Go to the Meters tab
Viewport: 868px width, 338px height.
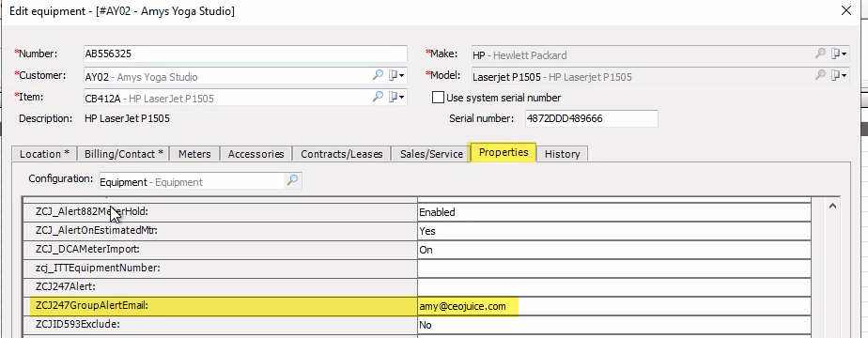194,154
